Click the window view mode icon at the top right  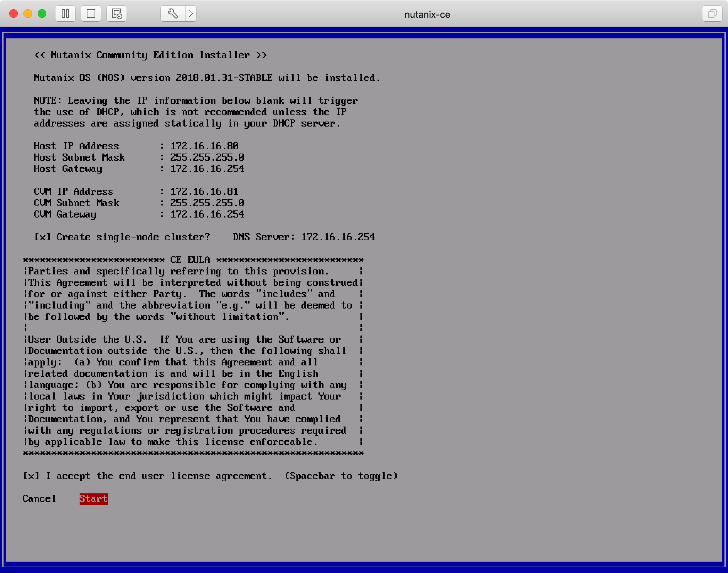[x=712, y=14]
